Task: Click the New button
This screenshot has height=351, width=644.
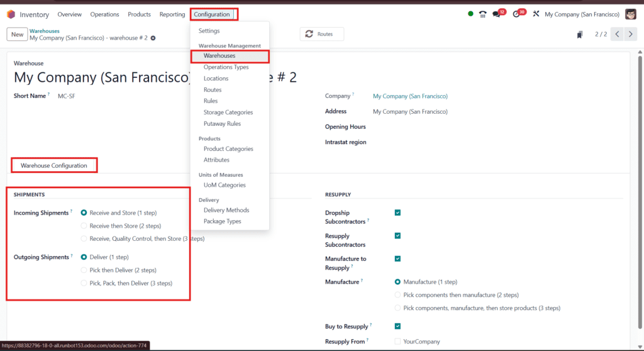Action: coord(17,35)
